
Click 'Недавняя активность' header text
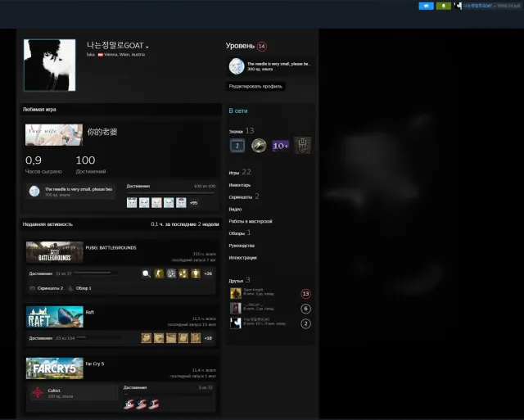[x=47, y=224]
